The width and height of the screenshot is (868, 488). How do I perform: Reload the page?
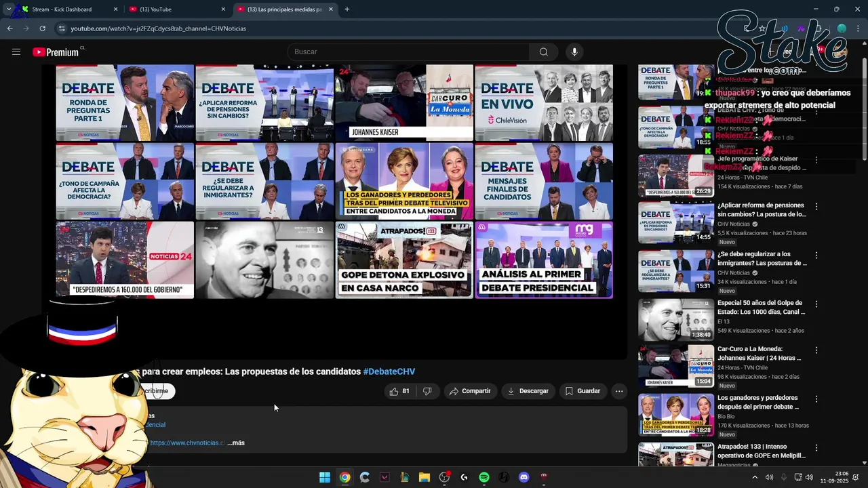pos(42,28)
